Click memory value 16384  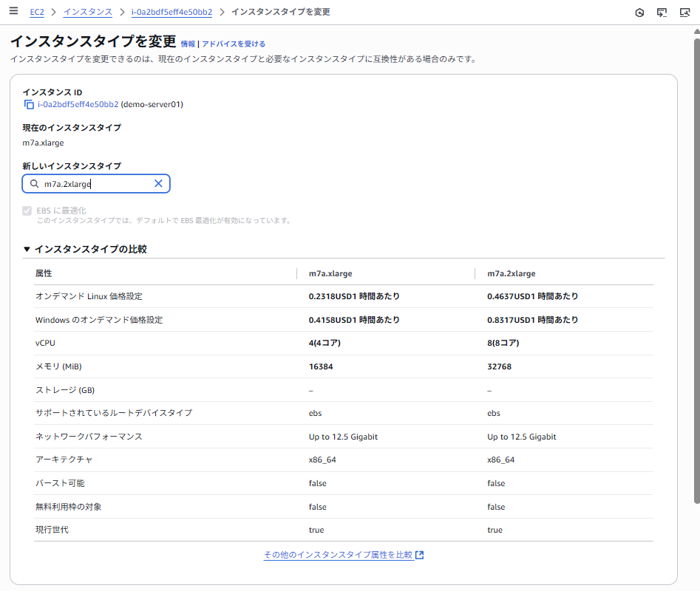point(321,366)
